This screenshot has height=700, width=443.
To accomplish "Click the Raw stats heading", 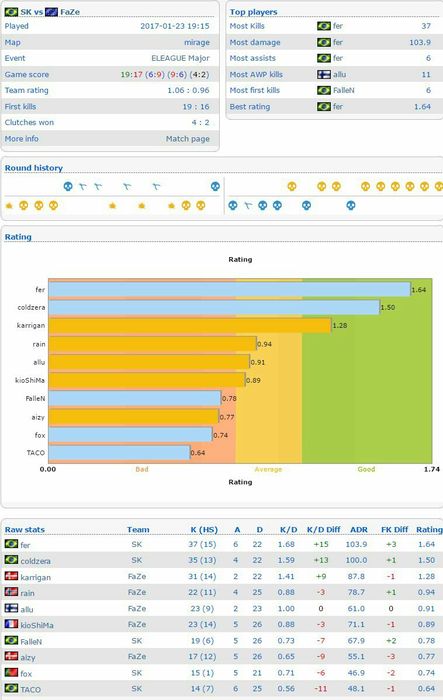I will click(x=25, y=529).
